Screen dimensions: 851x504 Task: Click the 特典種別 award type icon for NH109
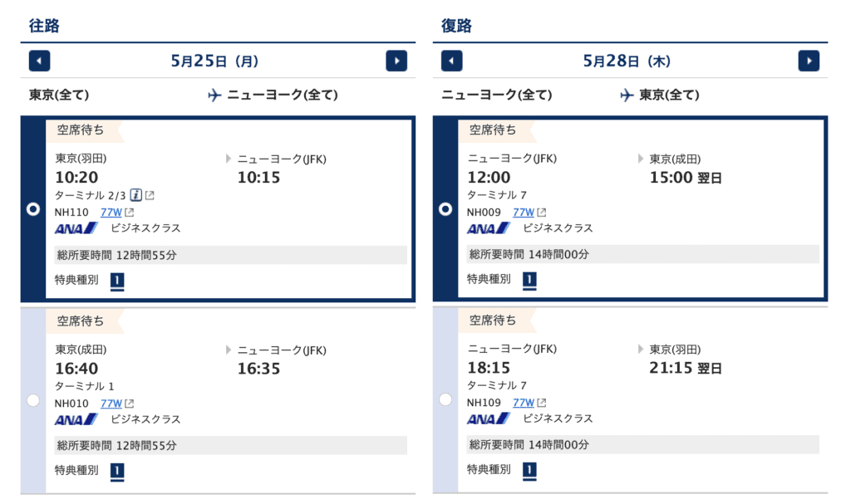(x=529, y=470)
